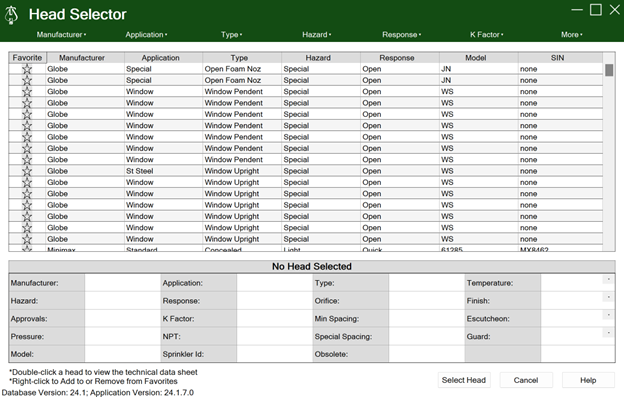
Task: Expand the More menu
Action: coord(571,35)
